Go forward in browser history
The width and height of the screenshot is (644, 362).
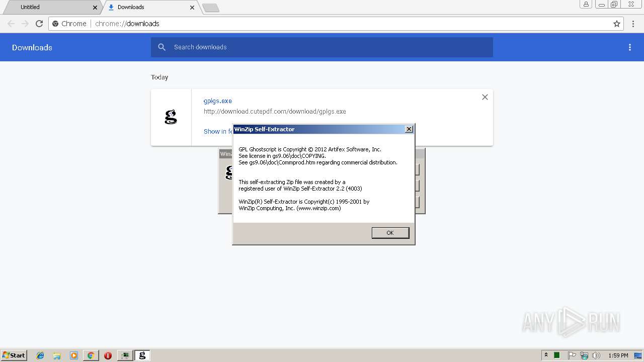[x=25, y=24]
